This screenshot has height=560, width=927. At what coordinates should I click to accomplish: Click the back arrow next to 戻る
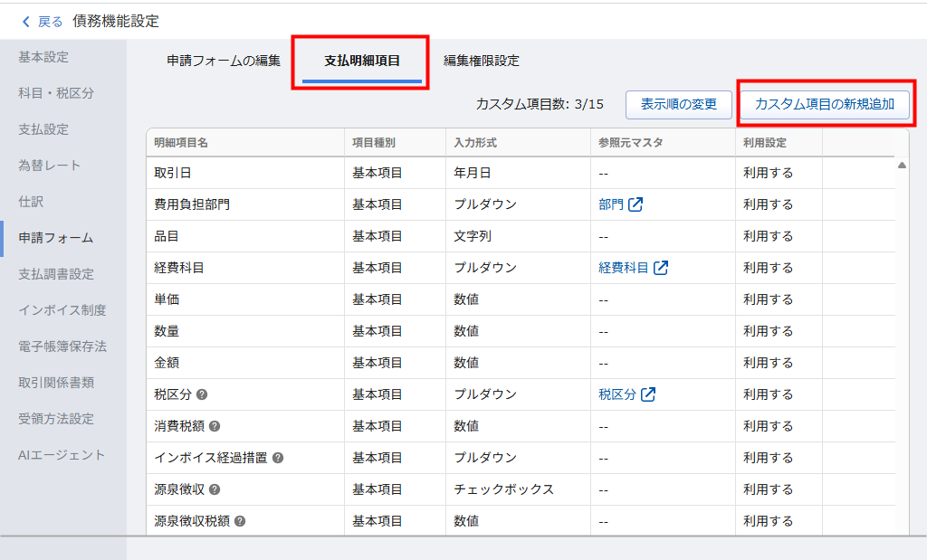[25, 21]
